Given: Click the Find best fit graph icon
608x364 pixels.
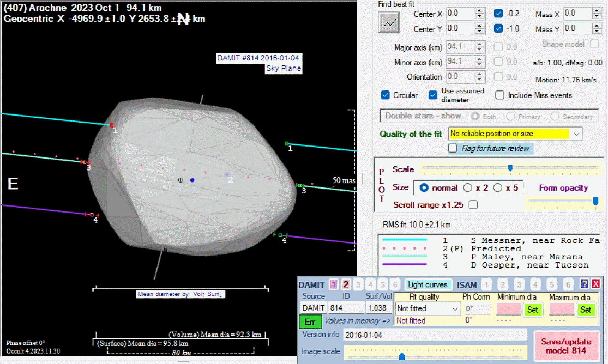Looking at the screenshot, I should pyautogui.click(x=389, y=21).
